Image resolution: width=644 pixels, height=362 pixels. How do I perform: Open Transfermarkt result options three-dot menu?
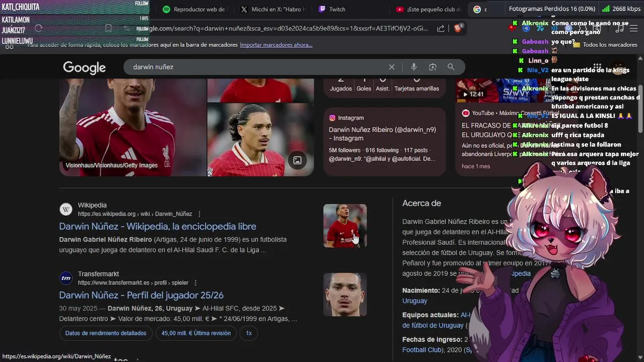pos(195,283)
